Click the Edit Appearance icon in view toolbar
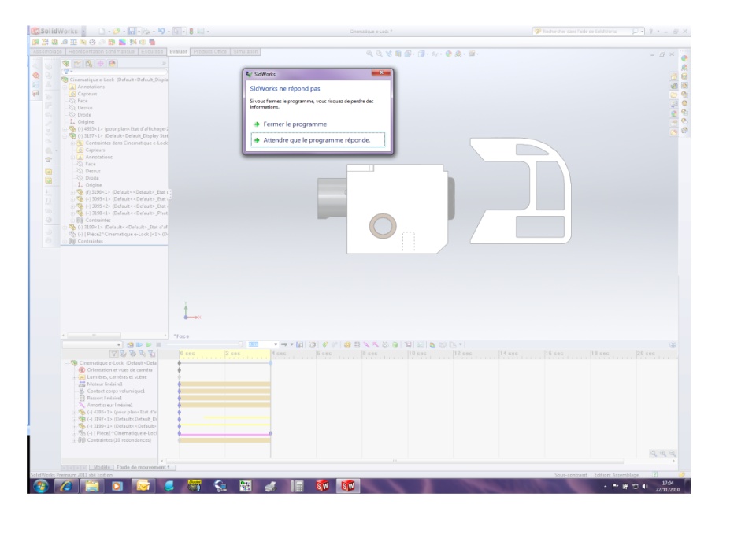Image resolution: width=756 pixels, height=534 pixels. tap(448, 54)
